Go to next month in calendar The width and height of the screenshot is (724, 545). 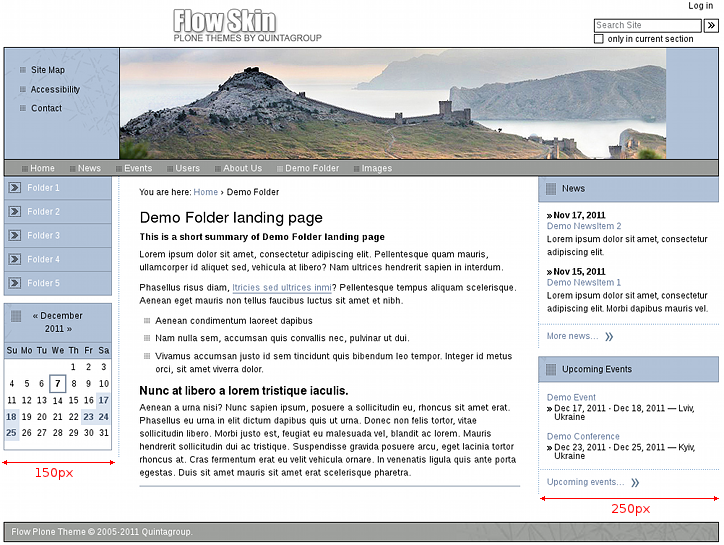(68, 329)
